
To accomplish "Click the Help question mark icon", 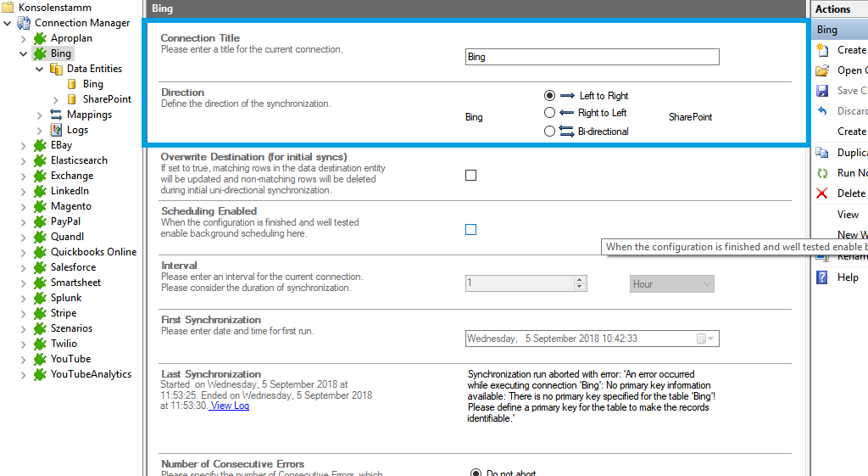I will pyautogui.click(x=821, y=277).
